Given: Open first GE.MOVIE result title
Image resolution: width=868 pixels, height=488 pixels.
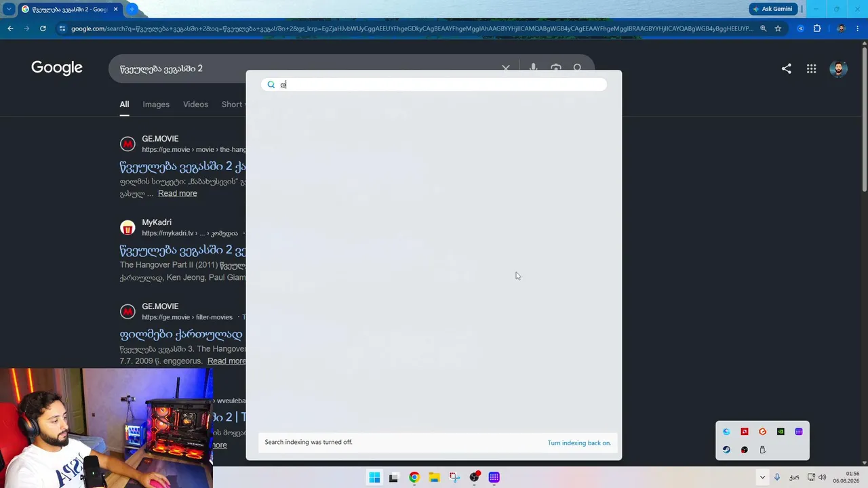Looking at the screenshot, I should 182,167.
